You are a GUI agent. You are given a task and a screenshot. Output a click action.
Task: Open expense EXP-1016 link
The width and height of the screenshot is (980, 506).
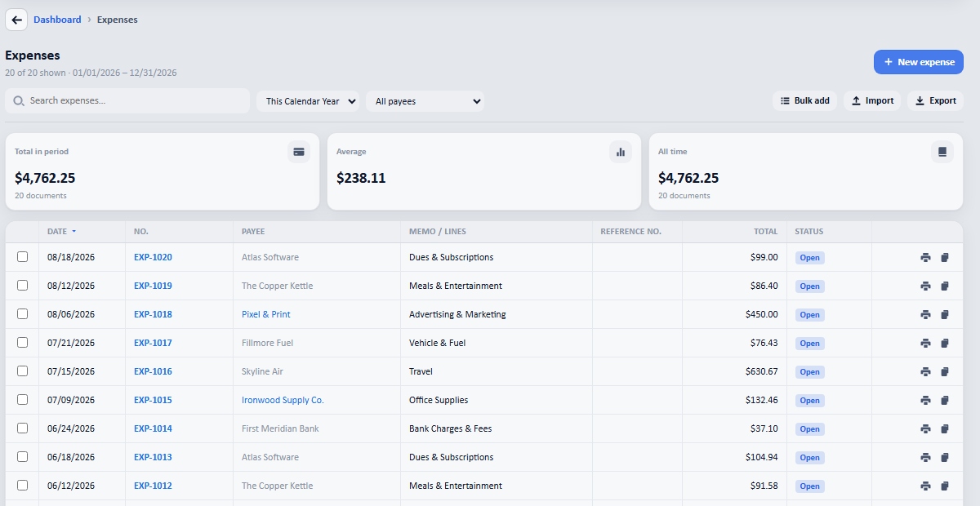tap(153, 372)
